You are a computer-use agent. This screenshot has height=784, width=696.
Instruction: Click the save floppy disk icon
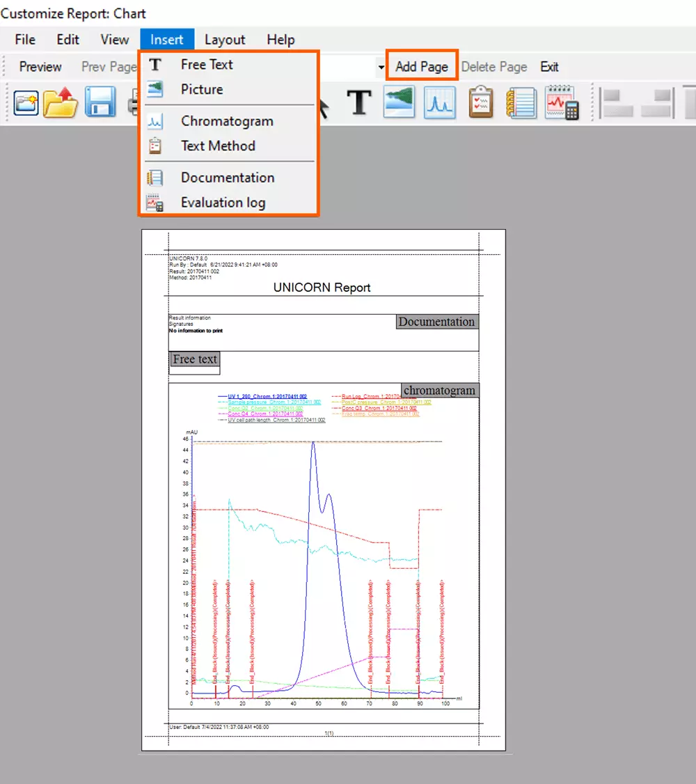100,103
